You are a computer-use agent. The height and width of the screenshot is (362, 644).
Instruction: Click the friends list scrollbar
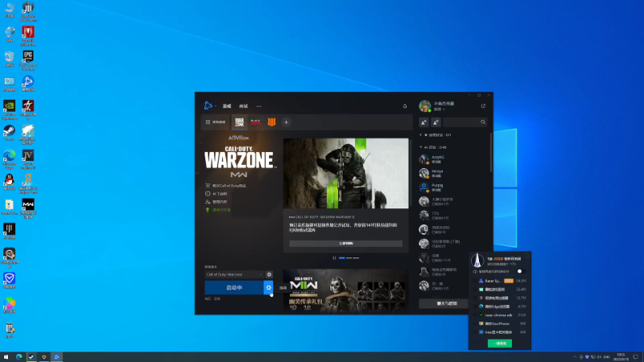coord(491,152)
